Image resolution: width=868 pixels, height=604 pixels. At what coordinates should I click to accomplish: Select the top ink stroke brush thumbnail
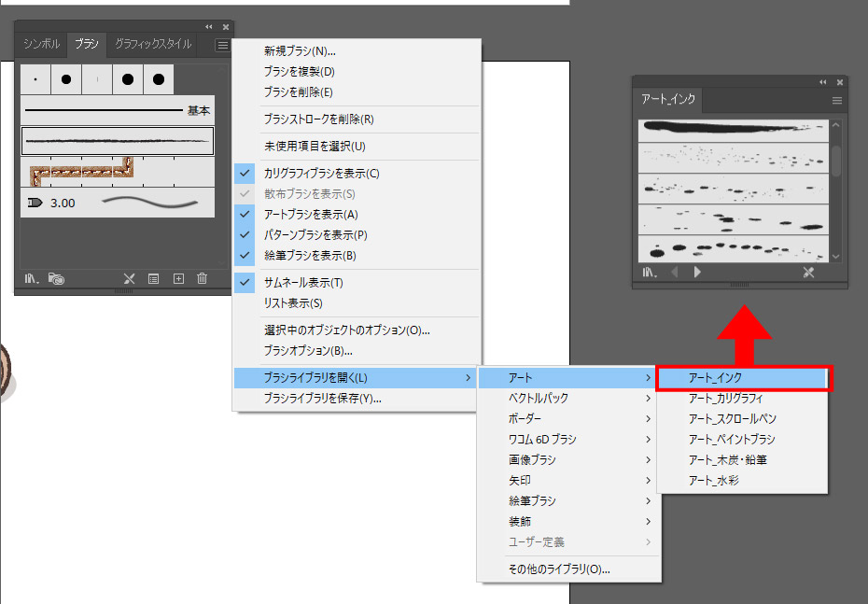point(733,130)
